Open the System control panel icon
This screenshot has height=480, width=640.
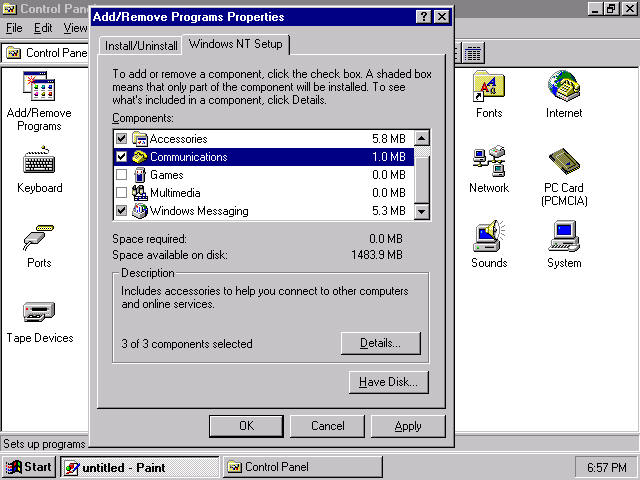click(x=564, y=236)
